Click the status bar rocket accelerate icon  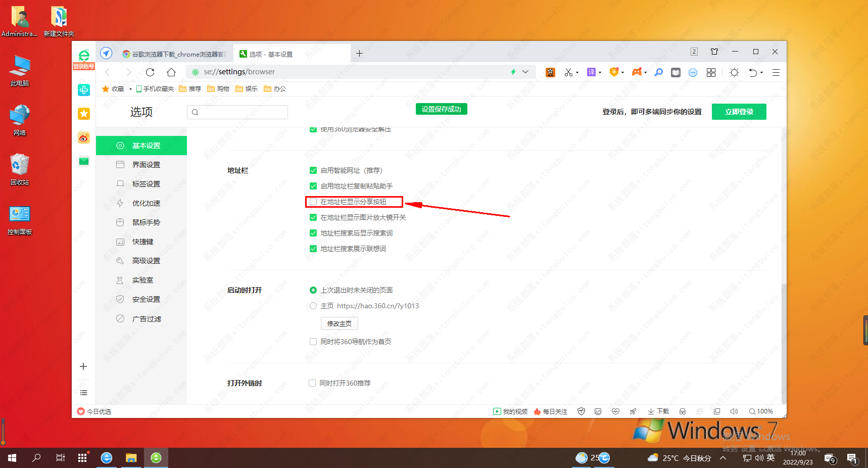[x=633, y=411]
